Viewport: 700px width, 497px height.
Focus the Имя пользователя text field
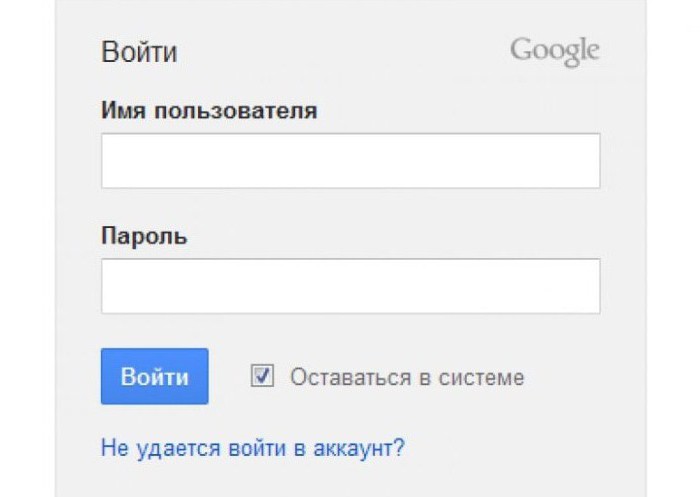(350, 161)
